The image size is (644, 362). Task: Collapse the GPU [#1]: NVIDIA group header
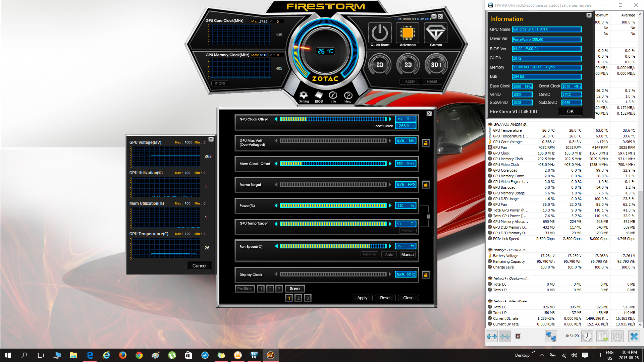(511, 124)
